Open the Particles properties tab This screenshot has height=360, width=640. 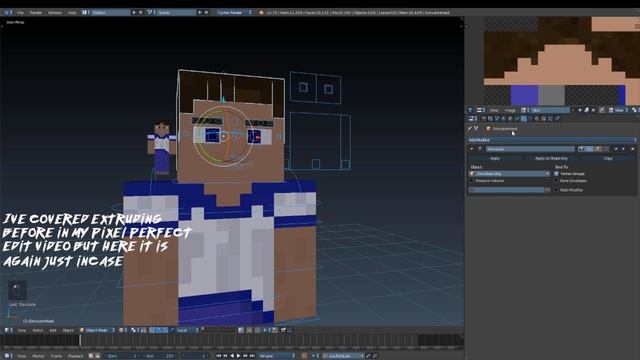pos(550,118)
